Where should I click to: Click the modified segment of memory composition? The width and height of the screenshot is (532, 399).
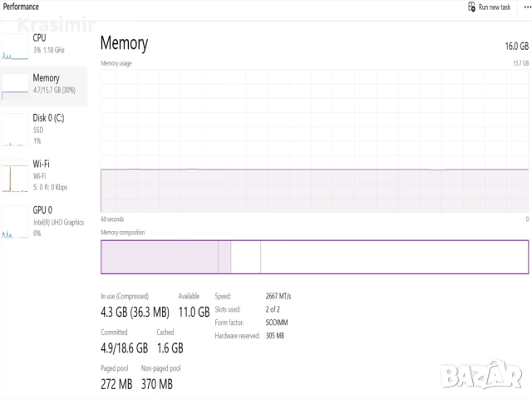(x=224, y=257)
